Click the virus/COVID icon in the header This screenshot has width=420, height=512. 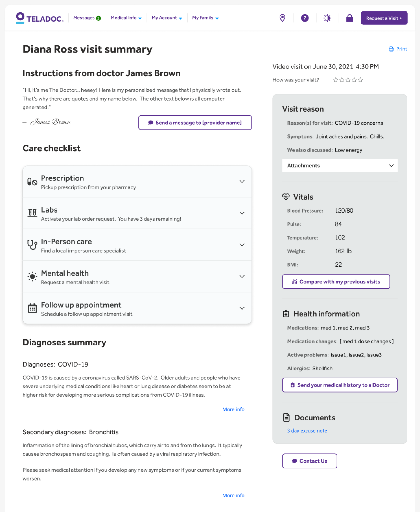[327, 18]
